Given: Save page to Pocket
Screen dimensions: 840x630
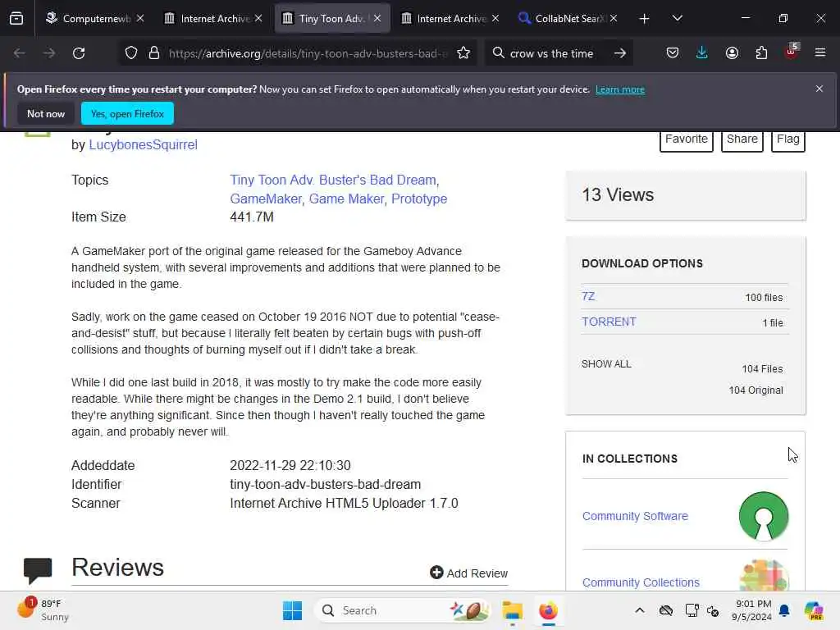Looking at the screenshot, I should coord(673,53).
